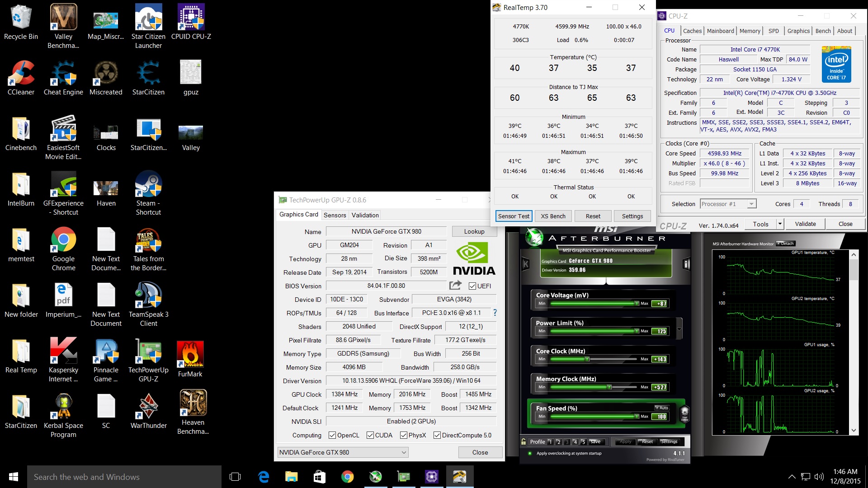Select the Steam shortcut icon
Screen dimensions: 868x488
tap(148, 193)
